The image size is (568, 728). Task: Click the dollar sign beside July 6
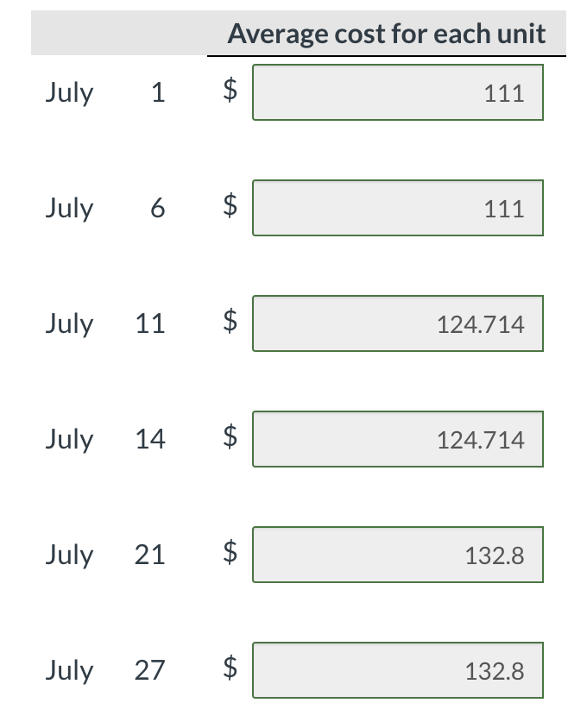229,208
